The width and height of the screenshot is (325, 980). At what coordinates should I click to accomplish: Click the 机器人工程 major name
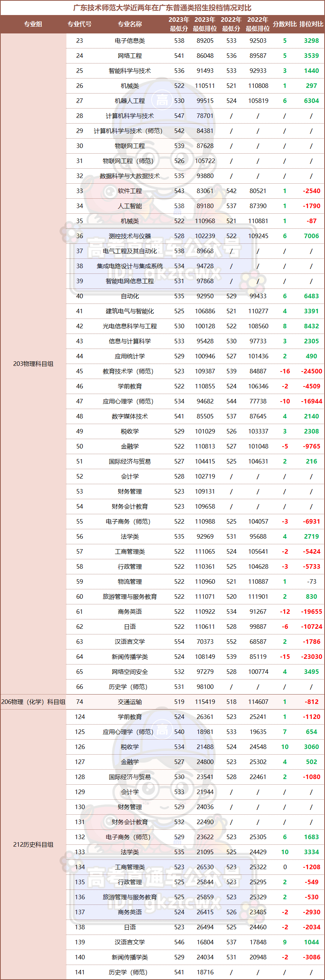(x=129, y=101)
